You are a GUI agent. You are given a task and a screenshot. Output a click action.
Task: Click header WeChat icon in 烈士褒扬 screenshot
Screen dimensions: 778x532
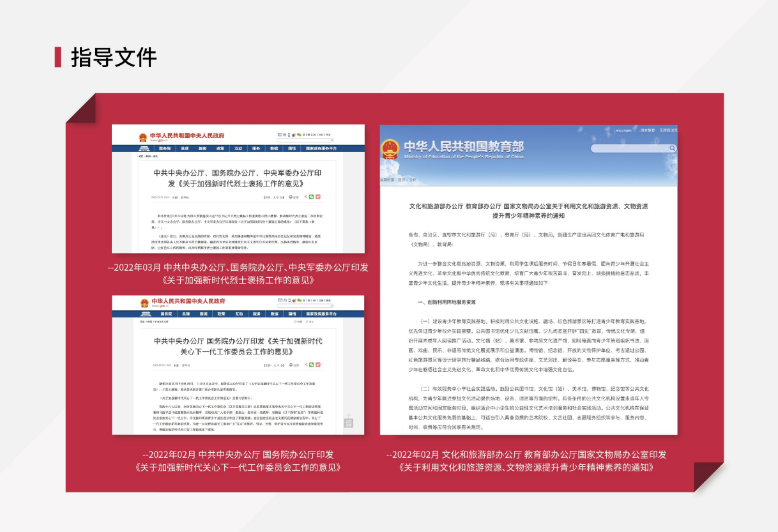coord(299,135)
